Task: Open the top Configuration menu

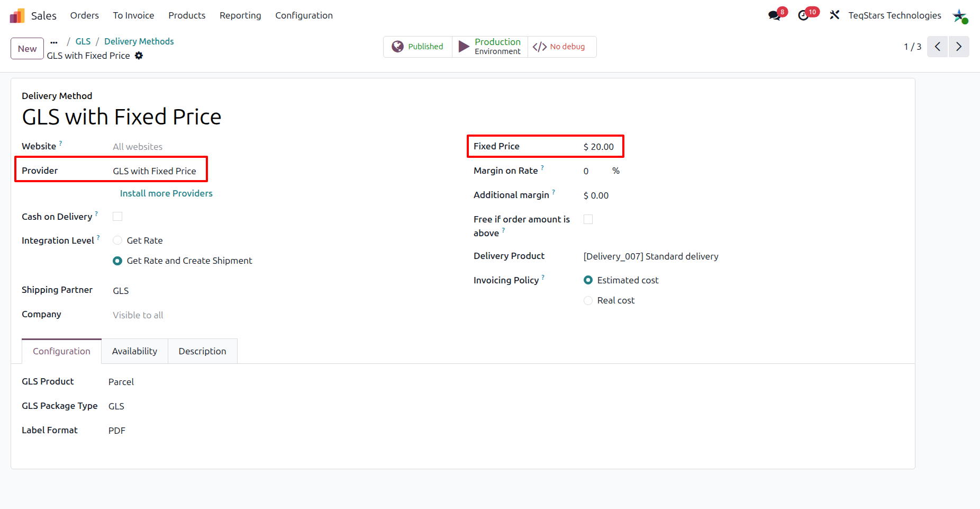Action: pos(304,15)
